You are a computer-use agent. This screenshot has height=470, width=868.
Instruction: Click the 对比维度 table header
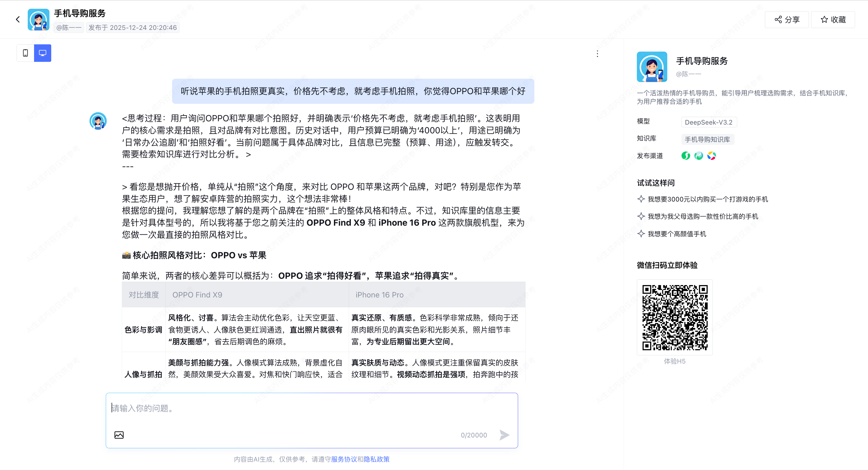pos(143,295)
